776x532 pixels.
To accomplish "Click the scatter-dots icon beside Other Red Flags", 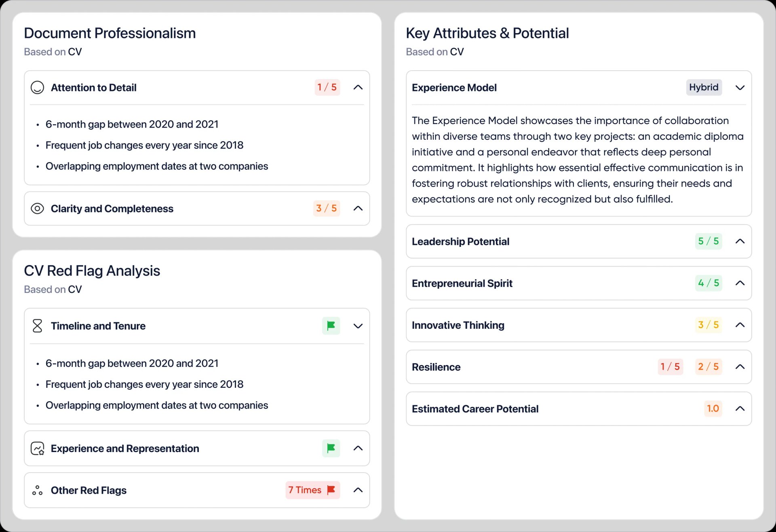I will click(x=37, y=490).
